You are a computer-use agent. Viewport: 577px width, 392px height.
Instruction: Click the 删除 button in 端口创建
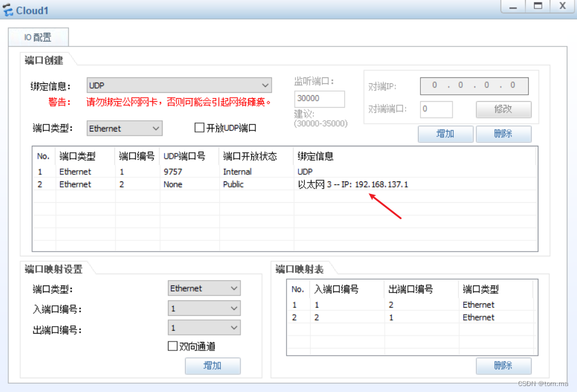[503, 134]
